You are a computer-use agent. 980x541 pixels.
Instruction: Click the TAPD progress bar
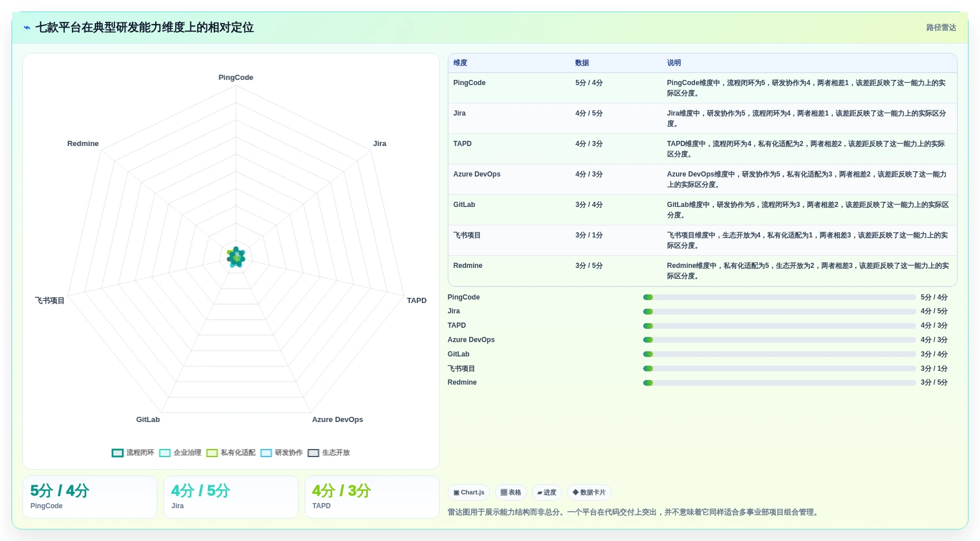tap(779, 326)
